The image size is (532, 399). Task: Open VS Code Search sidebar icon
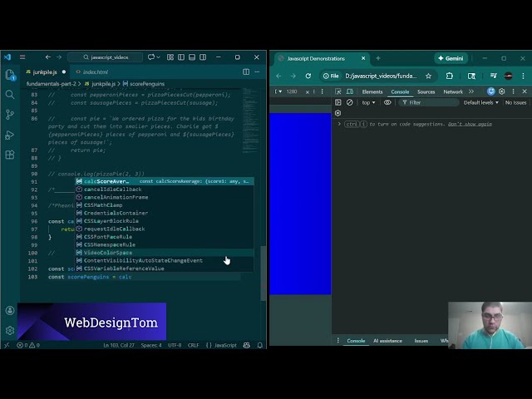[10, 94]
